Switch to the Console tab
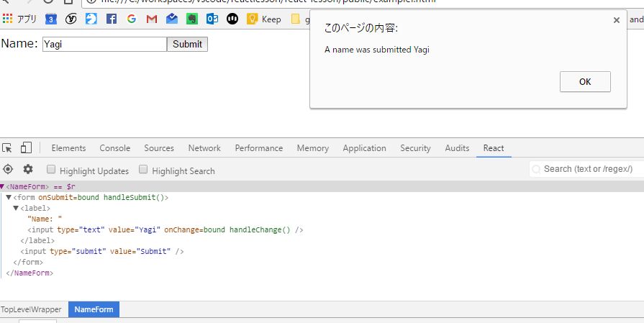The height and width of the screenshot is (323, 644). [x=114, y=148]
